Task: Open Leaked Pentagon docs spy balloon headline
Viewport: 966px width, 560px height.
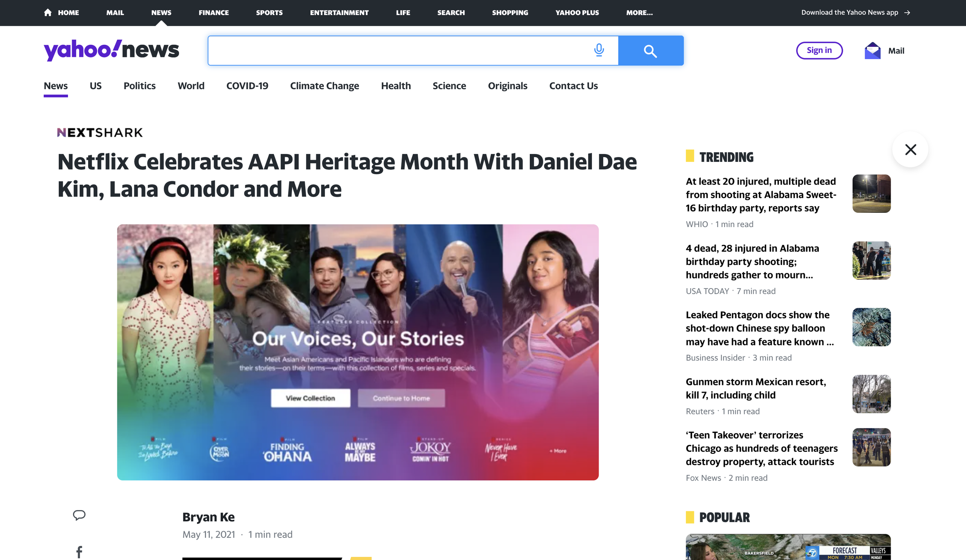Action: pyautogui.click(x=759, y=328)
